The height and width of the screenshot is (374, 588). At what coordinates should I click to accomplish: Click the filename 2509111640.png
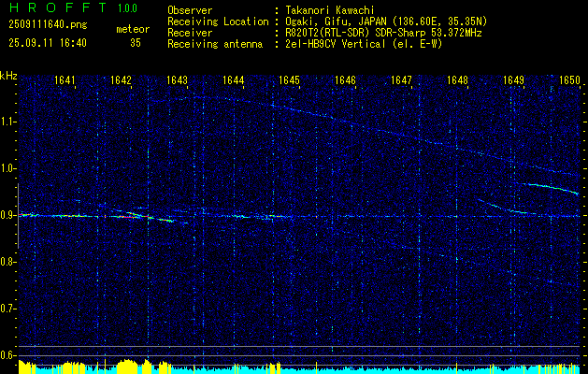pyautogui.click(x=48, y=25)
